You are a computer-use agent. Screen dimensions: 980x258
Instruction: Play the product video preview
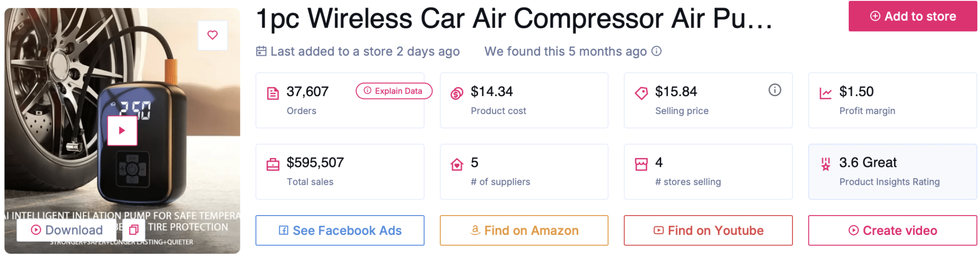[x=121, y=130]
